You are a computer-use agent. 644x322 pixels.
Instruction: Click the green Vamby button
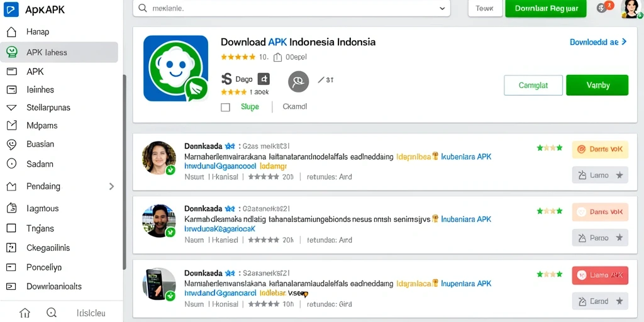(x=597, y=86)
